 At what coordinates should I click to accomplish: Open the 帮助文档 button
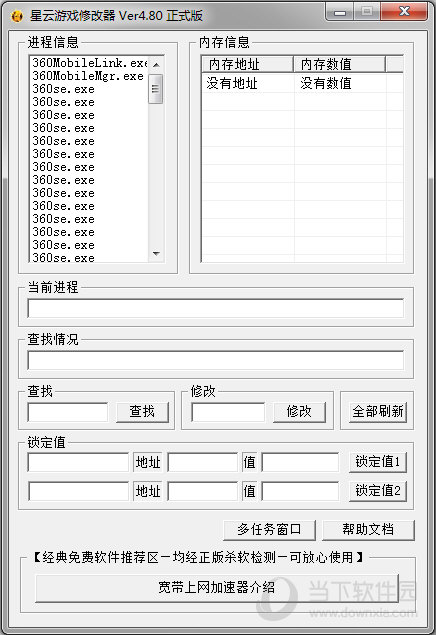pos(368,530)
